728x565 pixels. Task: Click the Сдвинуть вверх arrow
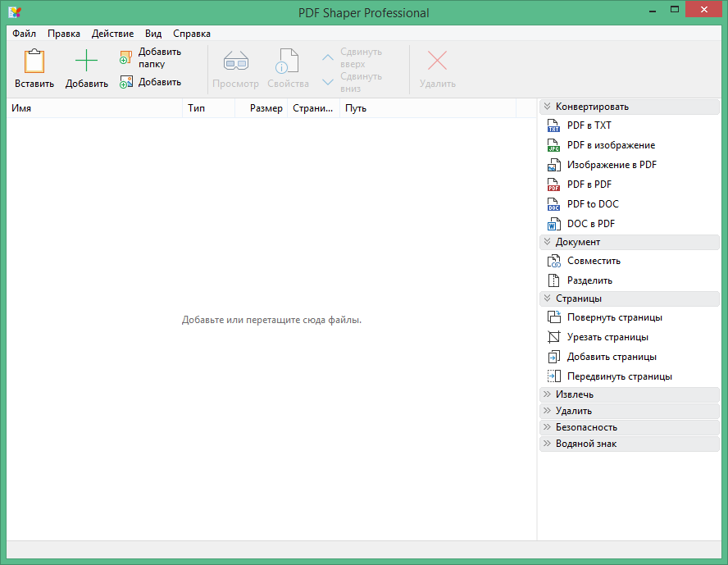(328, 57)
